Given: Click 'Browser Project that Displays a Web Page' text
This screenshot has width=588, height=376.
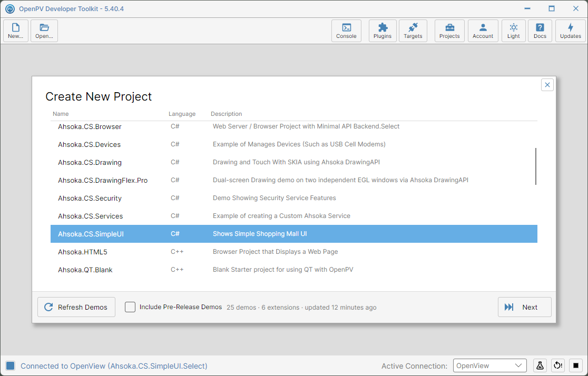Looking at the screenshot, I should (x=275, y=252).
